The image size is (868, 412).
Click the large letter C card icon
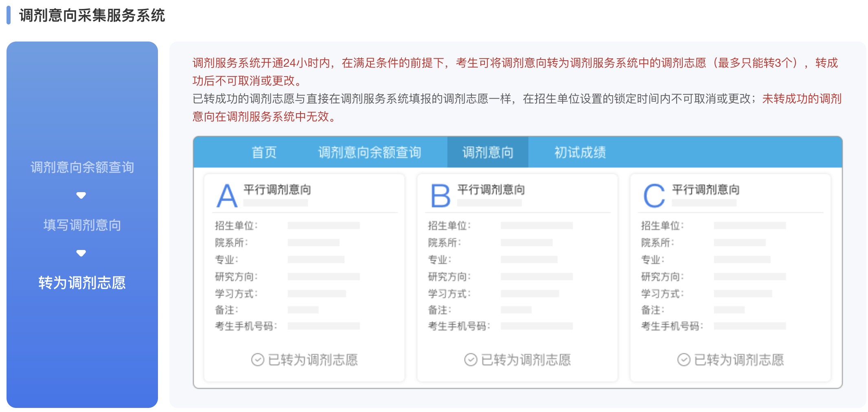pos(654,196)
